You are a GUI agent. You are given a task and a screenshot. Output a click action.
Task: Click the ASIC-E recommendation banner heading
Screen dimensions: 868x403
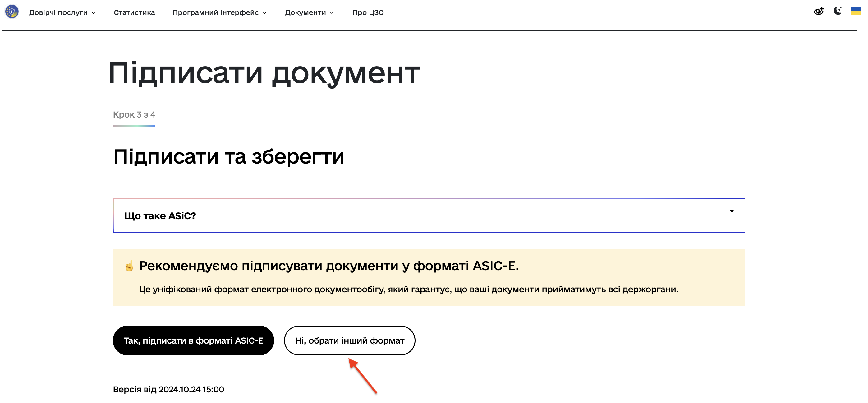tap(329, 266)
